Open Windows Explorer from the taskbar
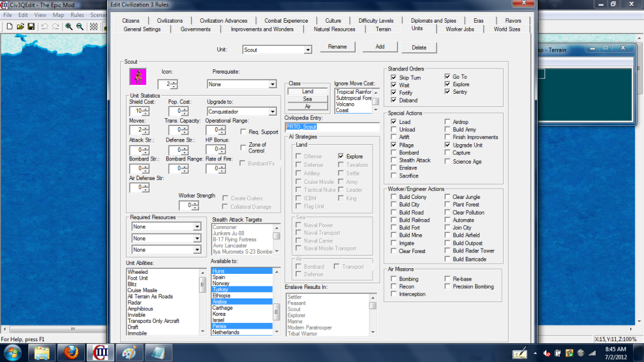 tap(42, 353)
